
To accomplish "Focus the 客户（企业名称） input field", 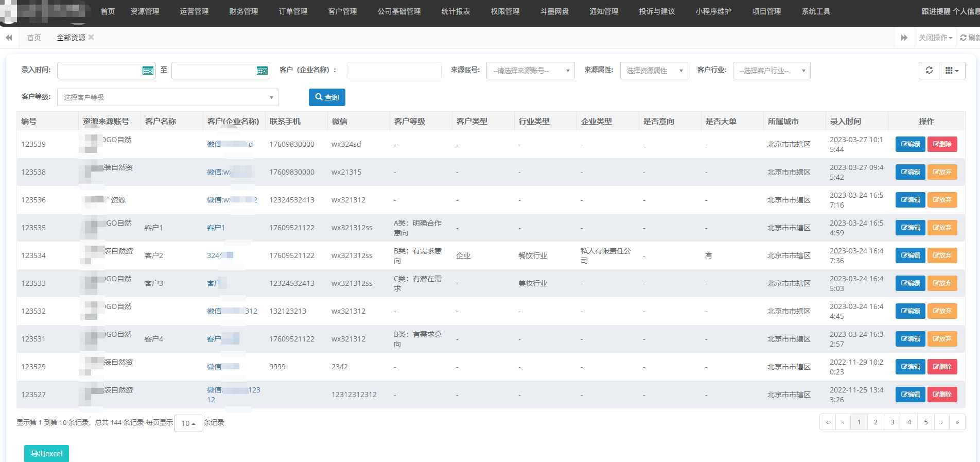I will click(x=394, y=71).
